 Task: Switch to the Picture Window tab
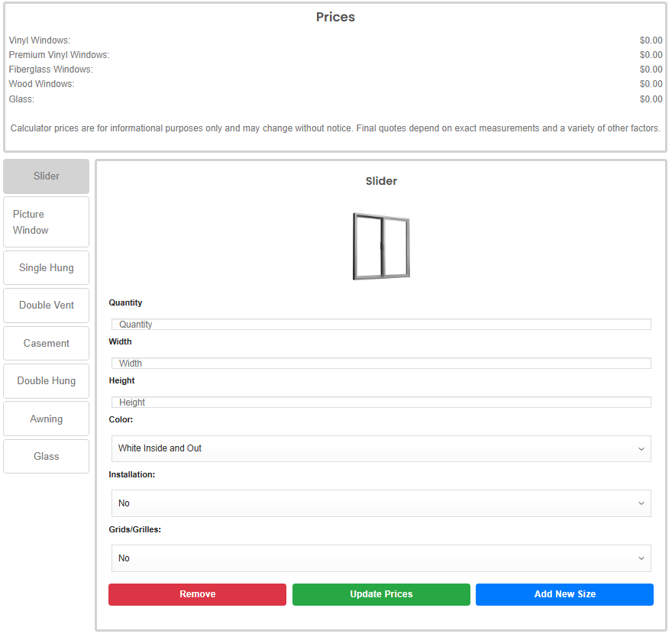coord(47,222)
